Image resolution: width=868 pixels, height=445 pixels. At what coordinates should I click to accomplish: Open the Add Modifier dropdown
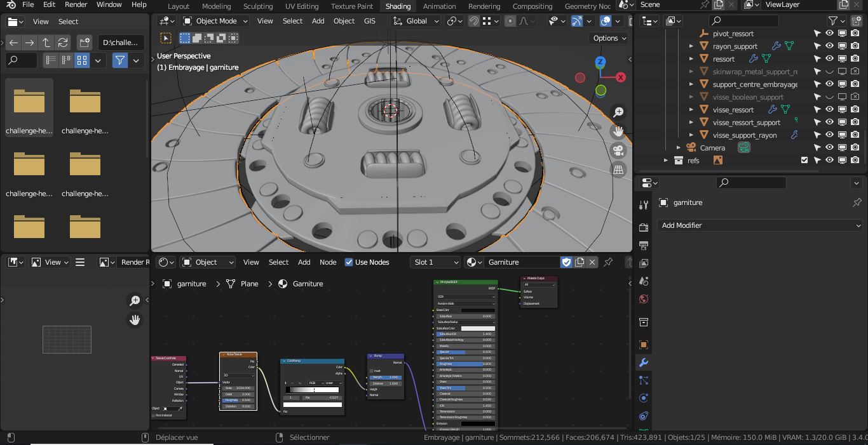[760, 226]
